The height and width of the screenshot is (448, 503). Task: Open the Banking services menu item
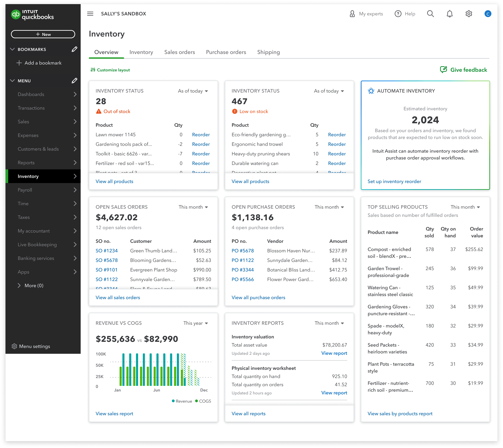[x=43, y=258]
